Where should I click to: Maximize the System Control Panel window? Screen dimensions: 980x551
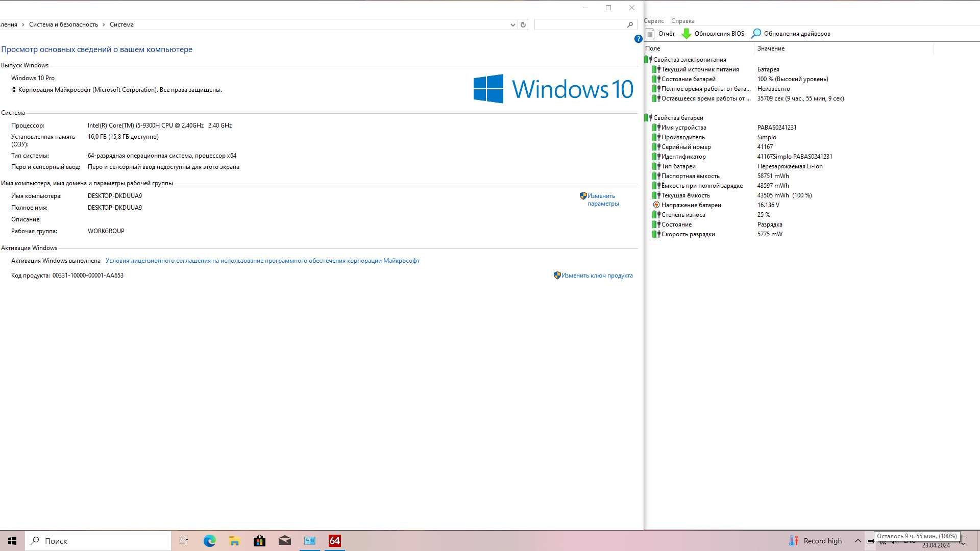click(x=608, y=8)
